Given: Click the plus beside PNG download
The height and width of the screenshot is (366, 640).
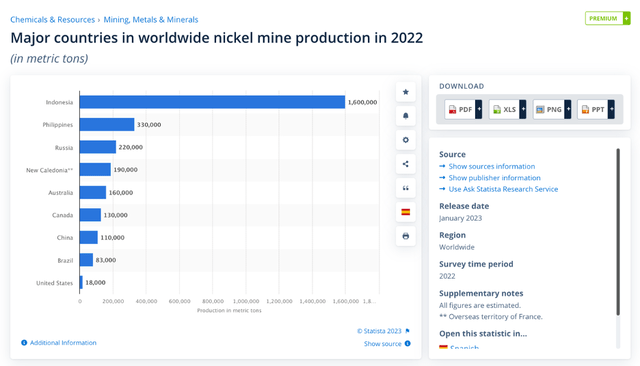Looking at the screenshot, I should [568, 109].
